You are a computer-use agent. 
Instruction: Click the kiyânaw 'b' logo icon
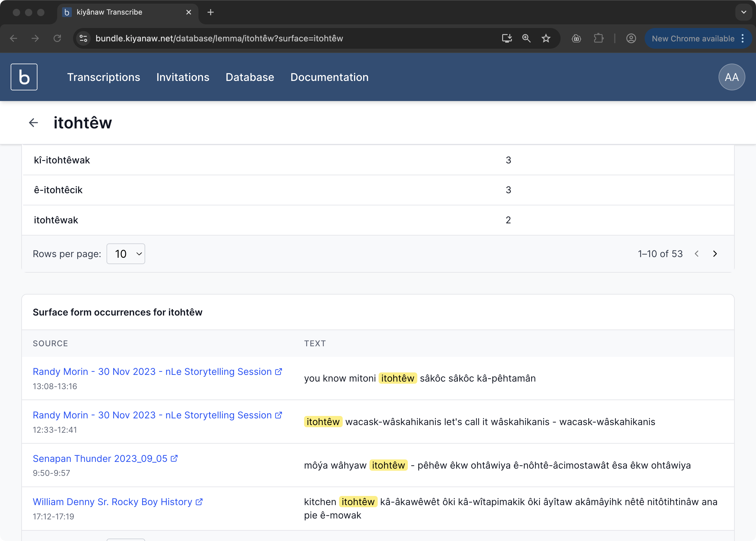point(24,77)
